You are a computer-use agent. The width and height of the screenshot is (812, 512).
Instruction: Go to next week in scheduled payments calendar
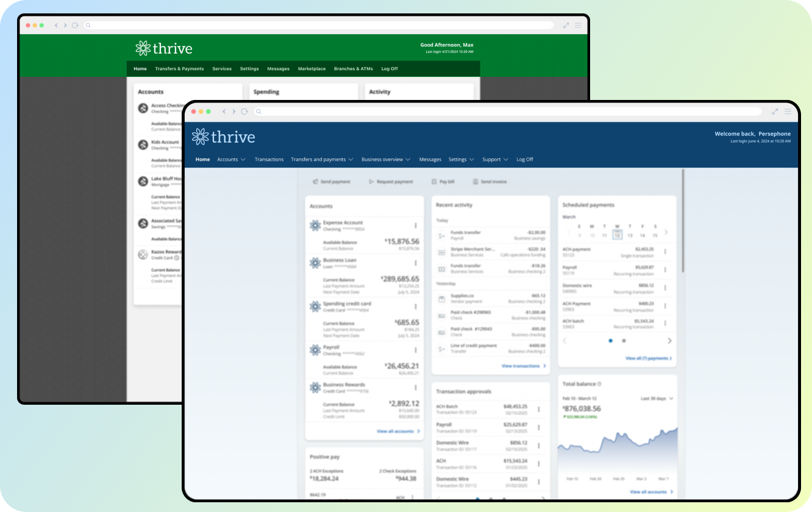coord(666,232)
